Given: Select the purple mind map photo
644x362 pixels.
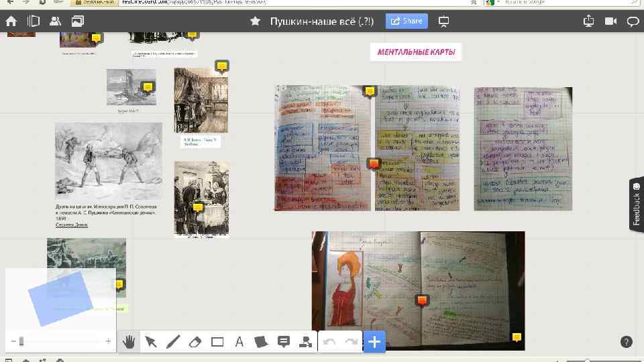Looking at the screenshot, I should (523, 149).
